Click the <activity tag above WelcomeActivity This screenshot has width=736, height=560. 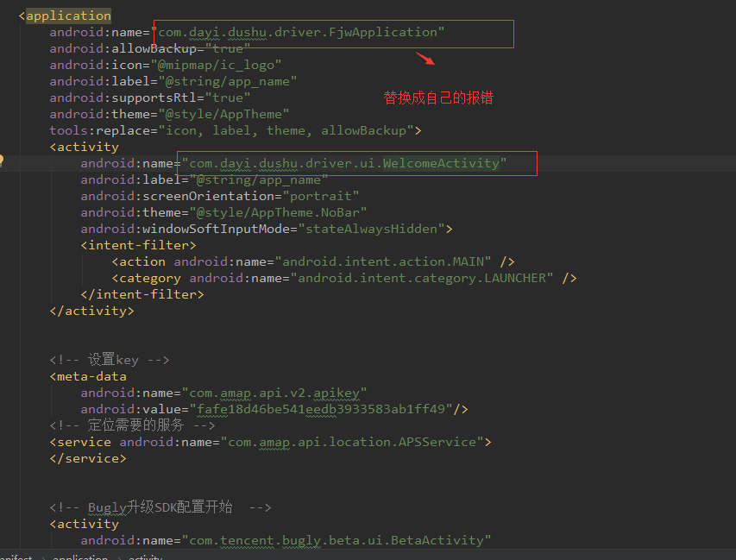click(85, 147)
